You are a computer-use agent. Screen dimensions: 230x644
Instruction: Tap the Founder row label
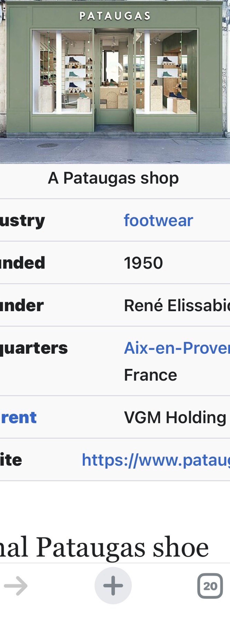[22, 306]
